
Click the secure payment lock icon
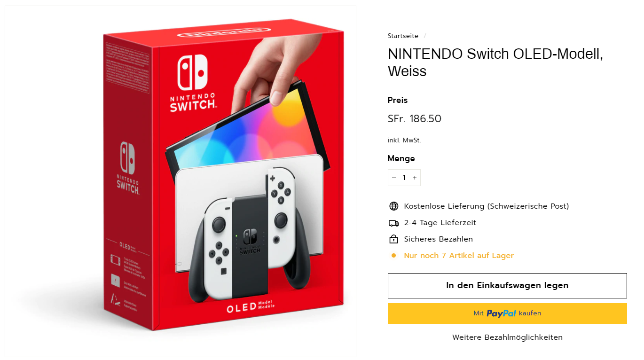(394, 239)
